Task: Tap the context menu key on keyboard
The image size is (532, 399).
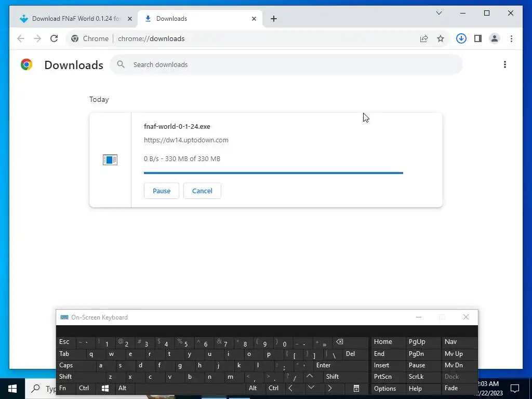Action: [x=356, y=388]
